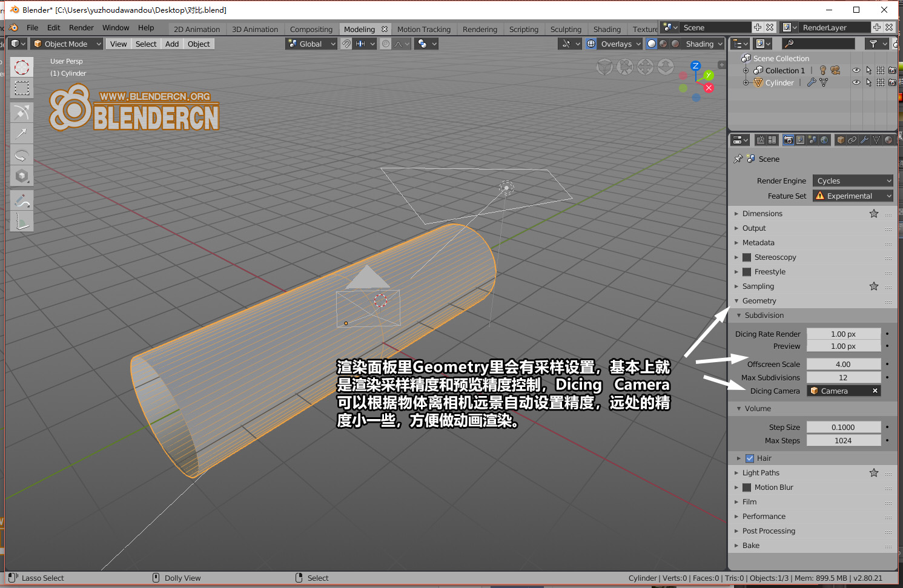Switch to the Compositing workspace tab

(311, 29)
